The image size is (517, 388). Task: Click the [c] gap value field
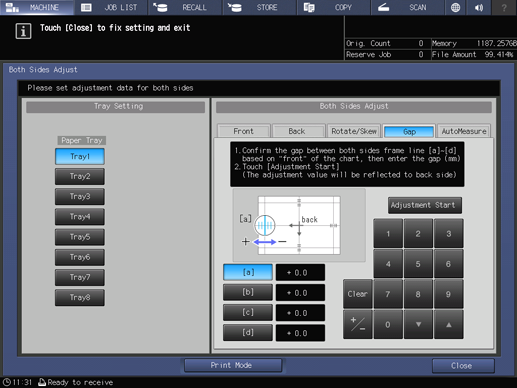(x=300, y=313)
